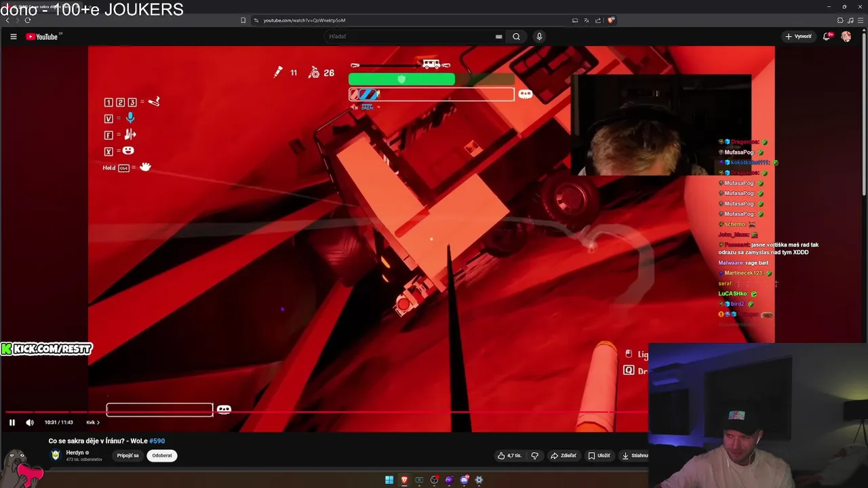Image resolution: width=868 pixels, height=488 pixels.
Task: Open the YouTube notifications bell
Action: (827, 37)
